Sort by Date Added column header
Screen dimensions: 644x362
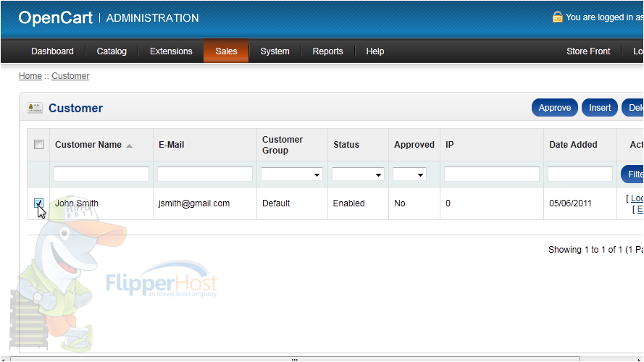point(573,145)
